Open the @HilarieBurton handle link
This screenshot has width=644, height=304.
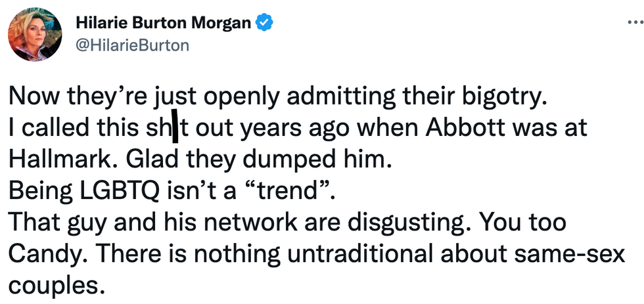click(x=132, y=45)
